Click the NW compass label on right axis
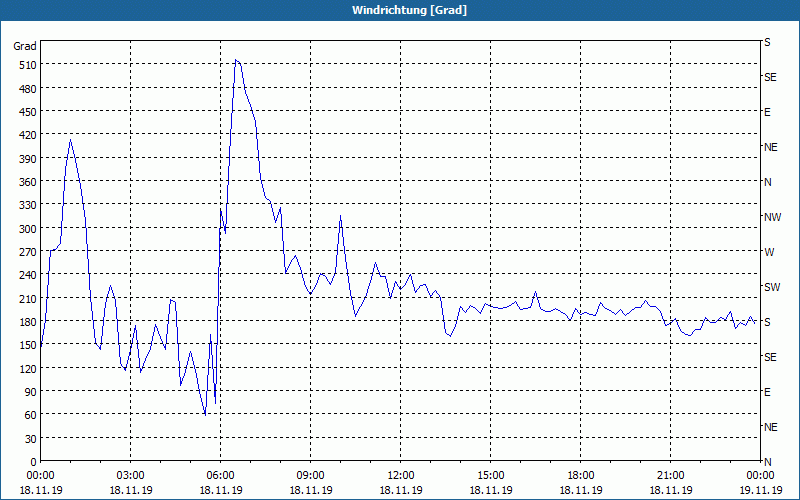Image resolution: width=800 pixels, height=500 pixels. point(772,217)
